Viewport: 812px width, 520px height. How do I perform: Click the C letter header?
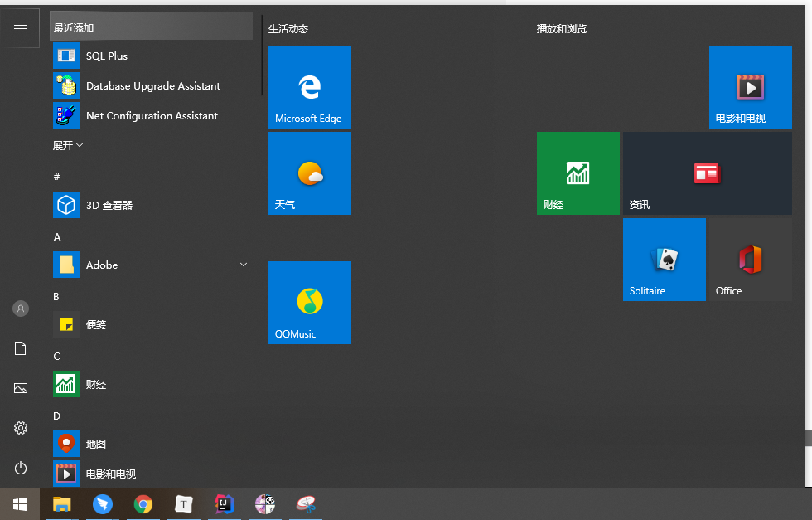pos(56,356)
